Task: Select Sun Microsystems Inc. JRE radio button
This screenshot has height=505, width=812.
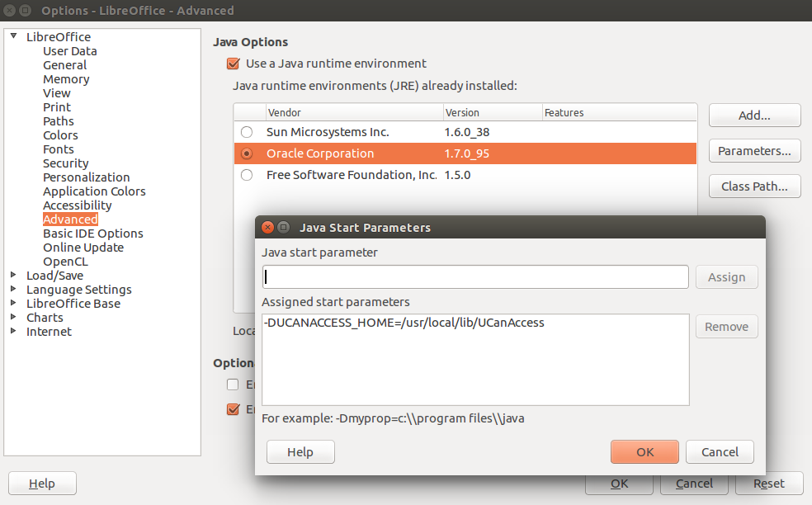Action: 247,132
